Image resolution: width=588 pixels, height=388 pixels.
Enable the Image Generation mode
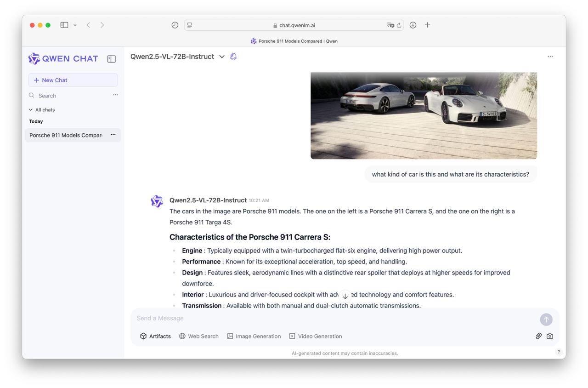254,336
